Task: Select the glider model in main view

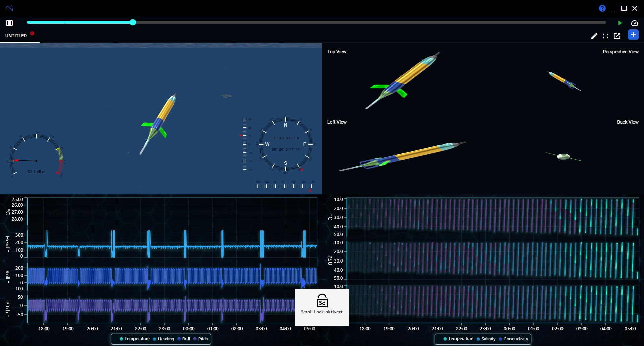Action: click(x=158, y=124)
